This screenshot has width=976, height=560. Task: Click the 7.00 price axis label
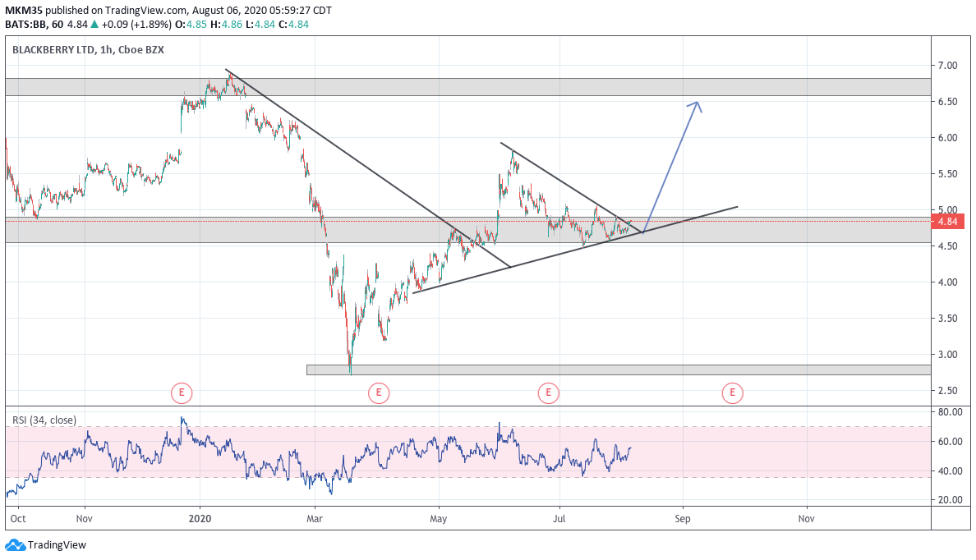pos(947,66)
